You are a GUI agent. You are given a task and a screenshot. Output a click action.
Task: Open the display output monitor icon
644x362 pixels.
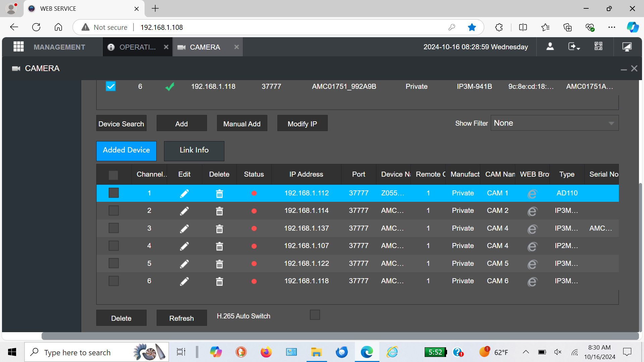[x=627, y=47]
